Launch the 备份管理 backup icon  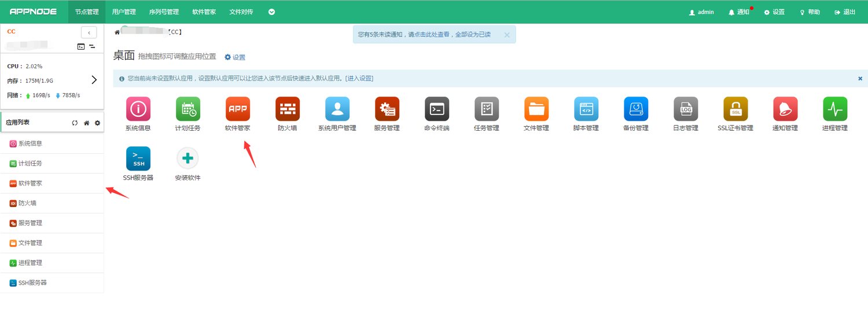[x=636, y=109]
